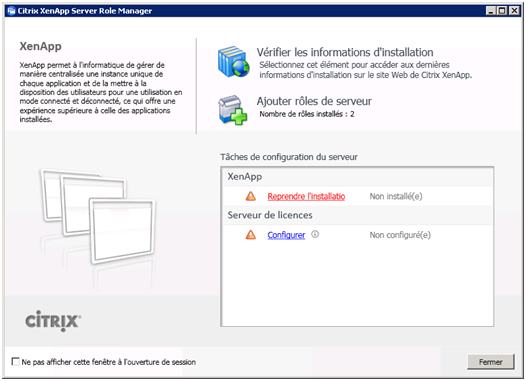The width and height of the screenshot is (526, 381).
Task: Click the server with green plus icon
Action: (x=232, y=110)
